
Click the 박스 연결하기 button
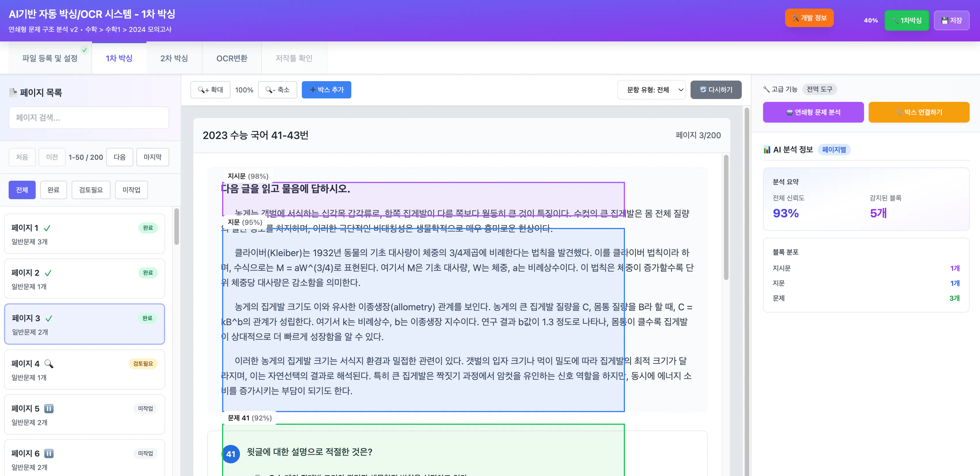[x=918, y=112]
